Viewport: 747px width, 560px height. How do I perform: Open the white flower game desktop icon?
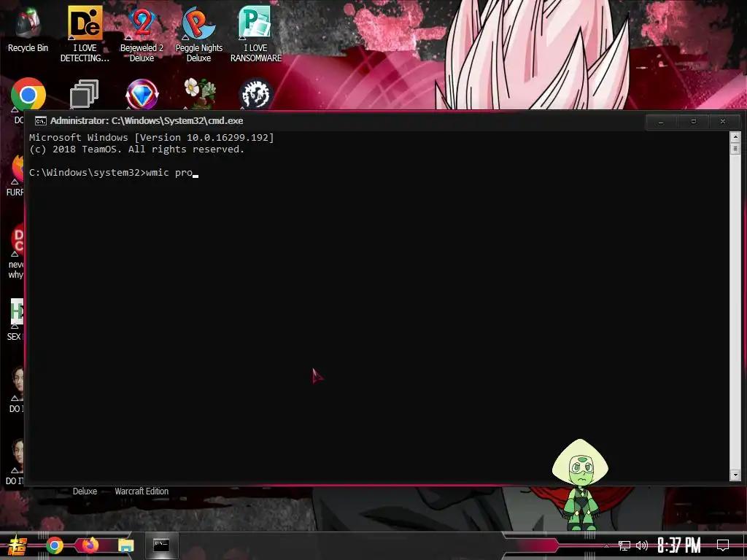200,93
